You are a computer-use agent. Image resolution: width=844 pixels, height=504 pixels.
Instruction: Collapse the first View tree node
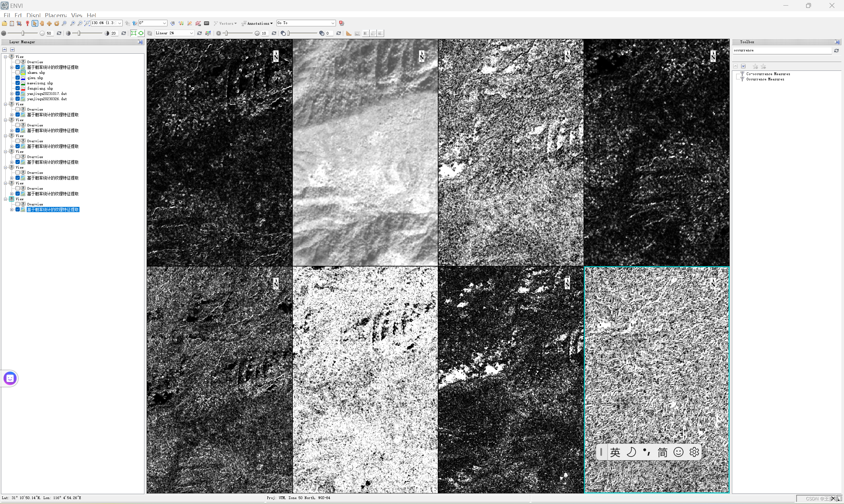(5, 57)
